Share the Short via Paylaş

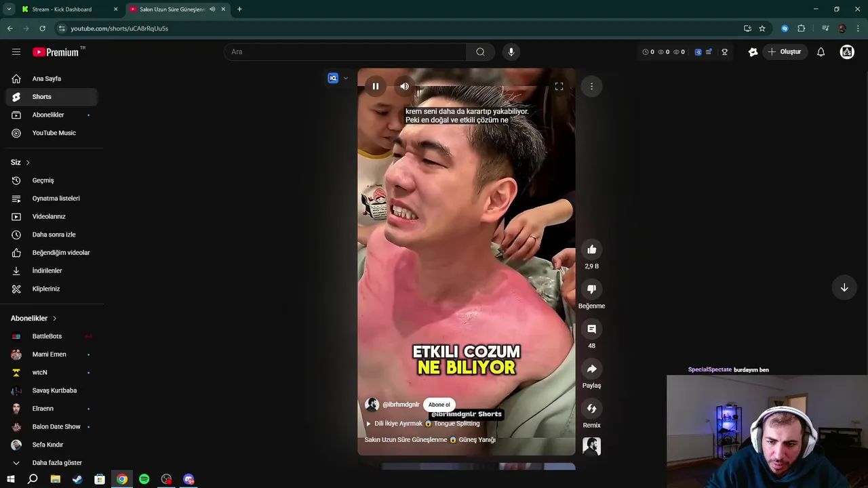(591, 369)
